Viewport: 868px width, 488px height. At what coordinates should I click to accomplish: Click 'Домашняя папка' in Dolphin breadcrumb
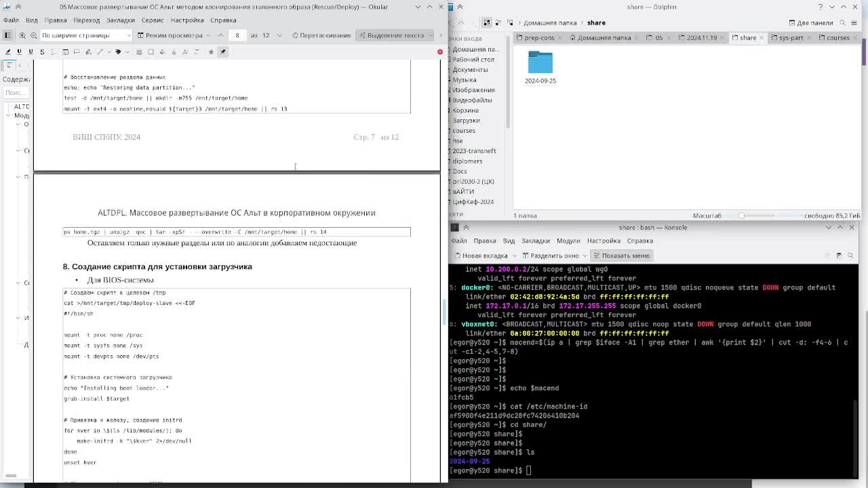pos(550,22)
